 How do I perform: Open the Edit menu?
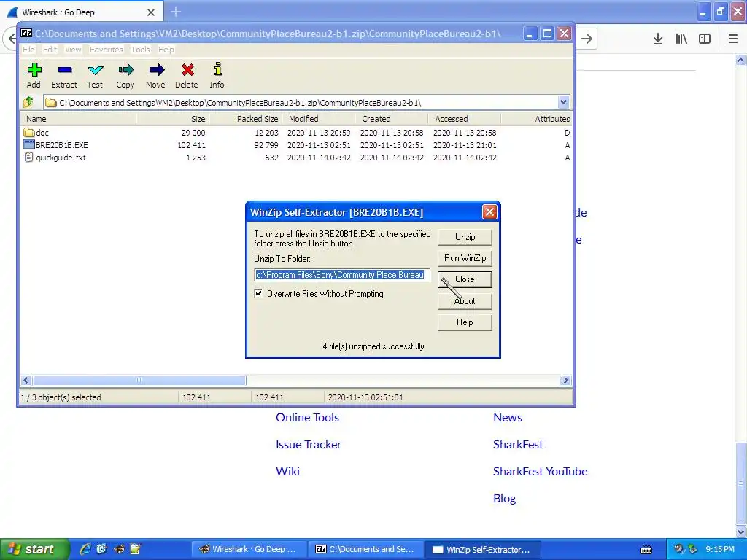tap(50, 50)
